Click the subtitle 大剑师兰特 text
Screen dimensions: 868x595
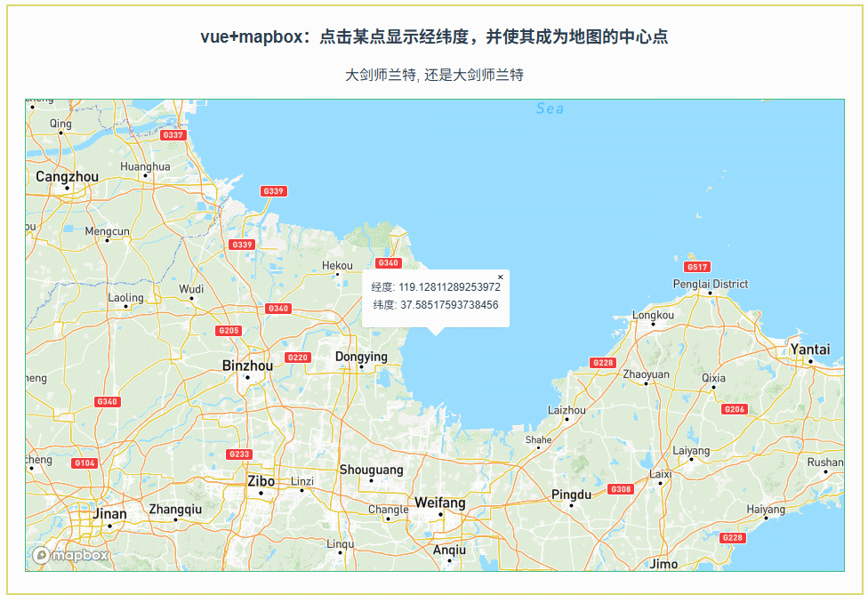[434, 75]
